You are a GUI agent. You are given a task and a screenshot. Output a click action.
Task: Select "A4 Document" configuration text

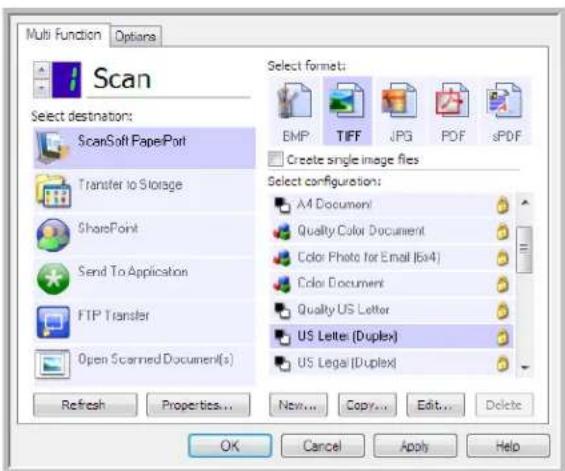pyautogui.click(x=334, y=205)
